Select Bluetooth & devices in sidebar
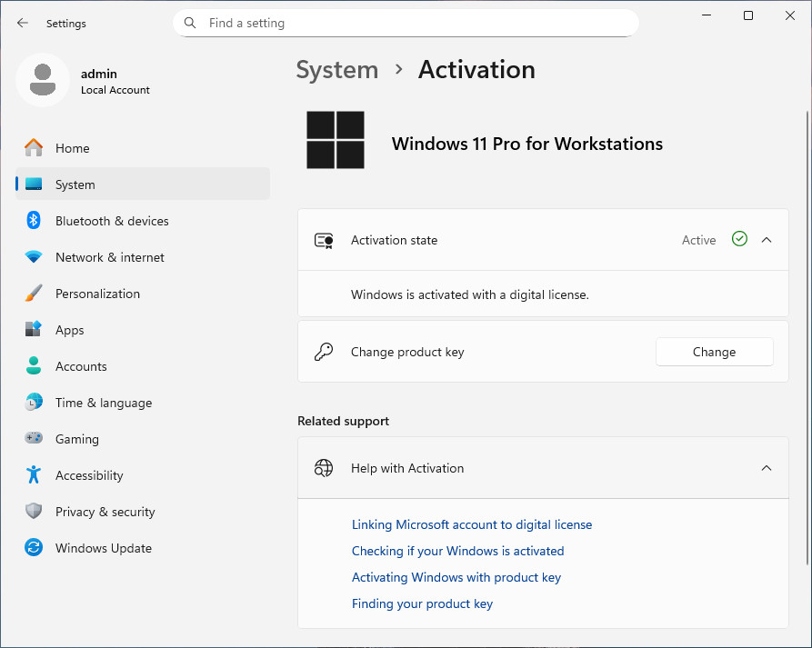Image resolution: width=812 pixels, height=648 pixels. [143, 221]
